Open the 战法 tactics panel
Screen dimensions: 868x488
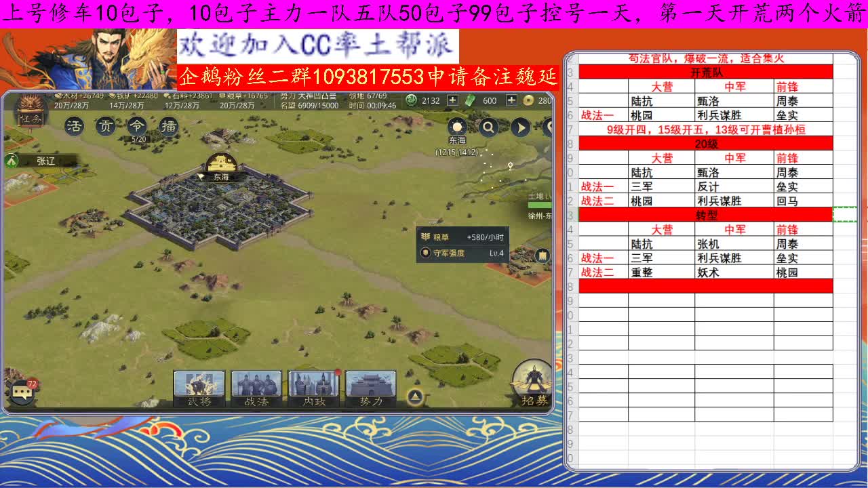coord(256,388)
